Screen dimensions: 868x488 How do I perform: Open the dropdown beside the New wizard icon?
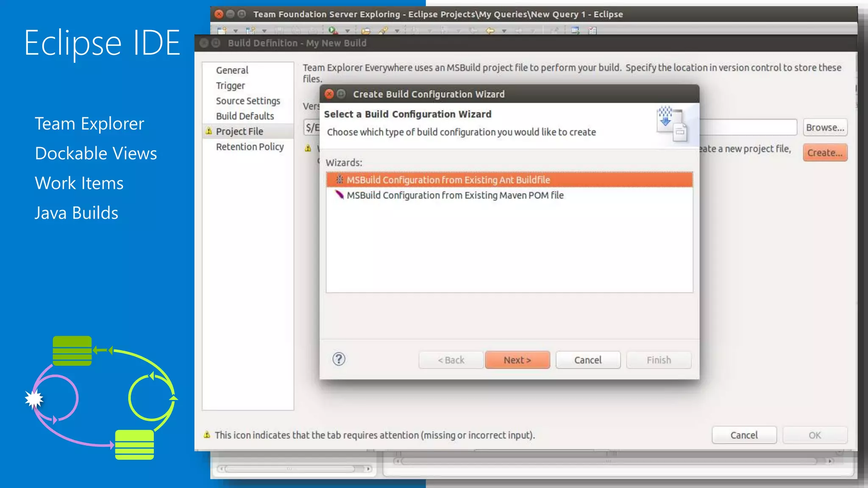pyautogui.click(x=236, y=31)
